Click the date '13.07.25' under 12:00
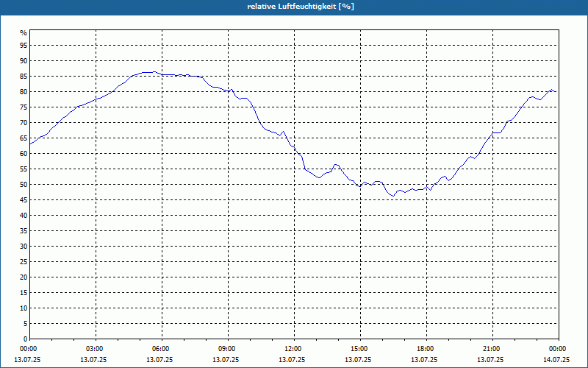588x368 pixels. pos(292,359)
